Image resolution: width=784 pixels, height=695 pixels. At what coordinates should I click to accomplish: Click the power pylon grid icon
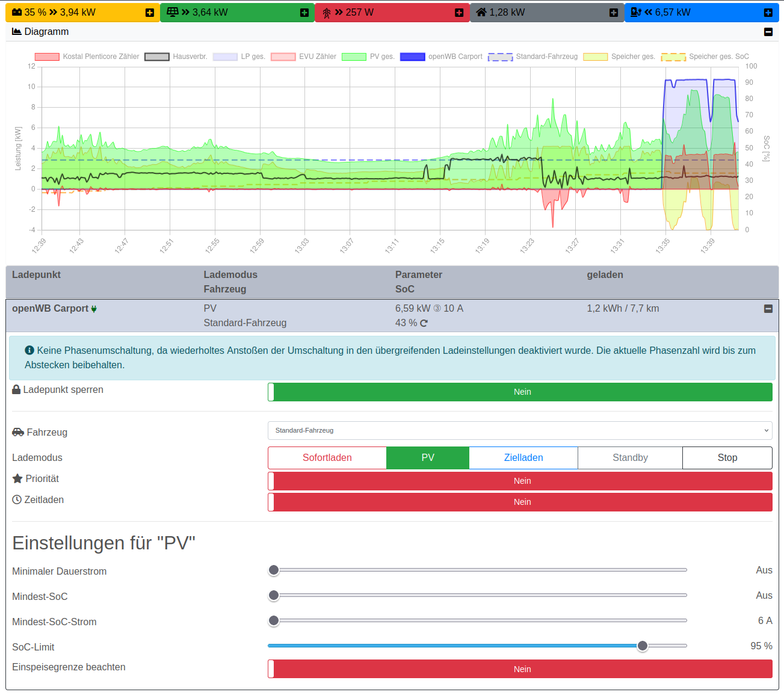tap(327, 13)
